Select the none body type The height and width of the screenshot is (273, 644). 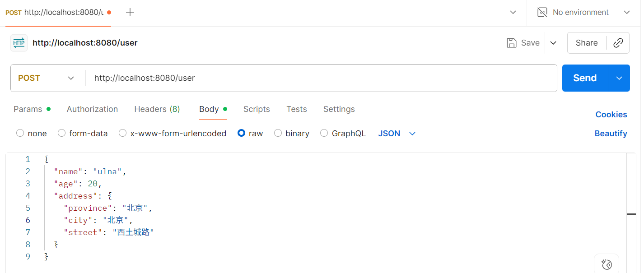[20, 133]
